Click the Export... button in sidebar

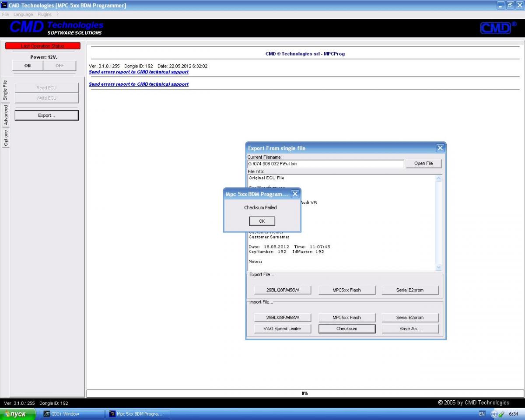(x=46, y=115)
